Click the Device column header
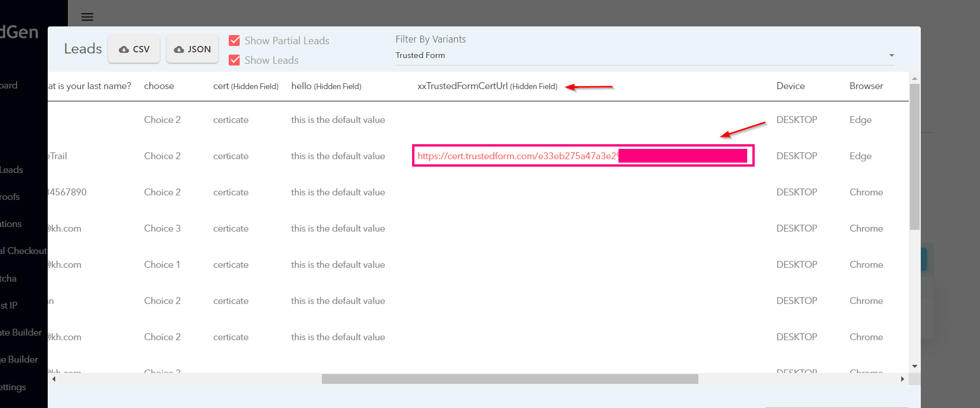Viewport: 980px width, 408px height. point(790,86)
